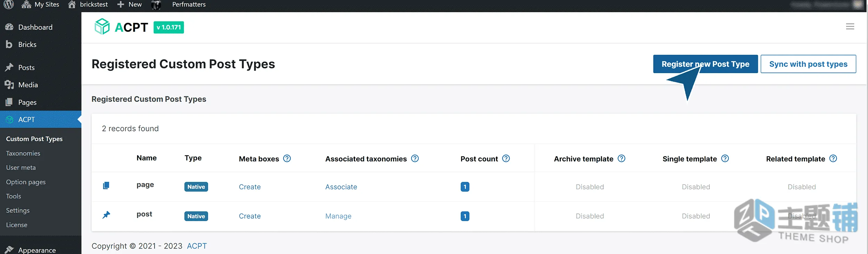Image resolution: width=868 pixels, height=254 pixels.
Task: Click the Media sidebar icon
Action: click(9, 85)
